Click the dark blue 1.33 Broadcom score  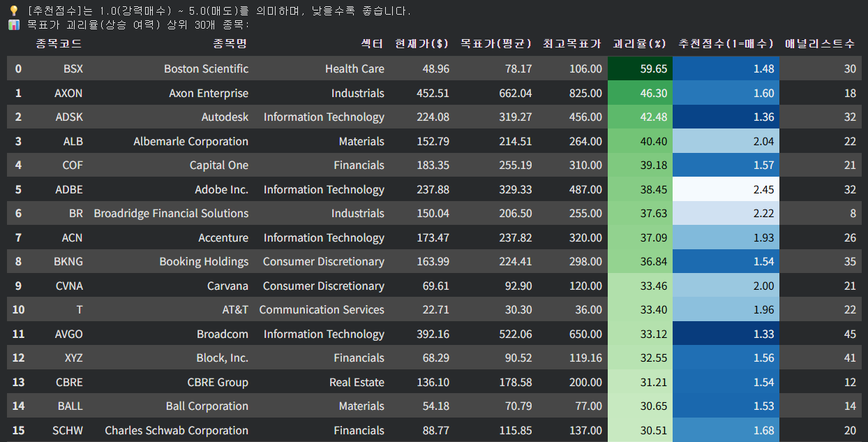[726, 334]
